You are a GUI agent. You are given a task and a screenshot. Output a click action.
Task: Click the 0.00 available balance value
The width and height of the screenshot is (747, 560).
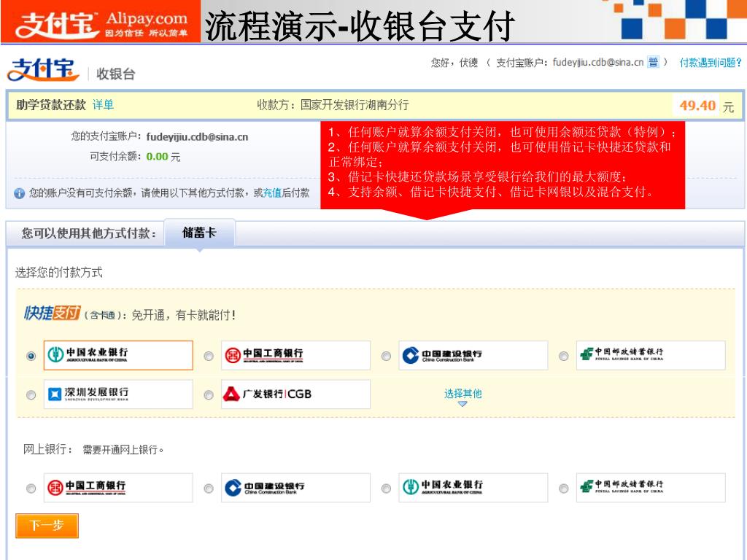pyautogui.click(x=158, y=156)
